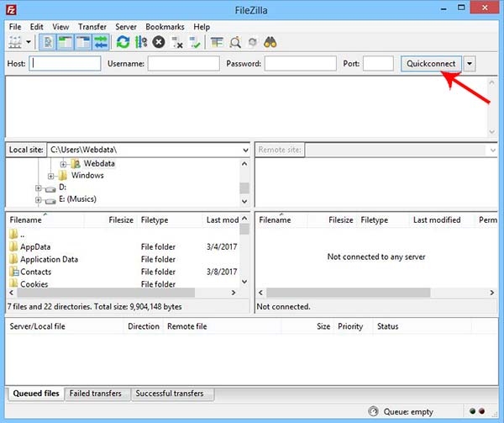Expand the E: (Musics) drive node

39,200
